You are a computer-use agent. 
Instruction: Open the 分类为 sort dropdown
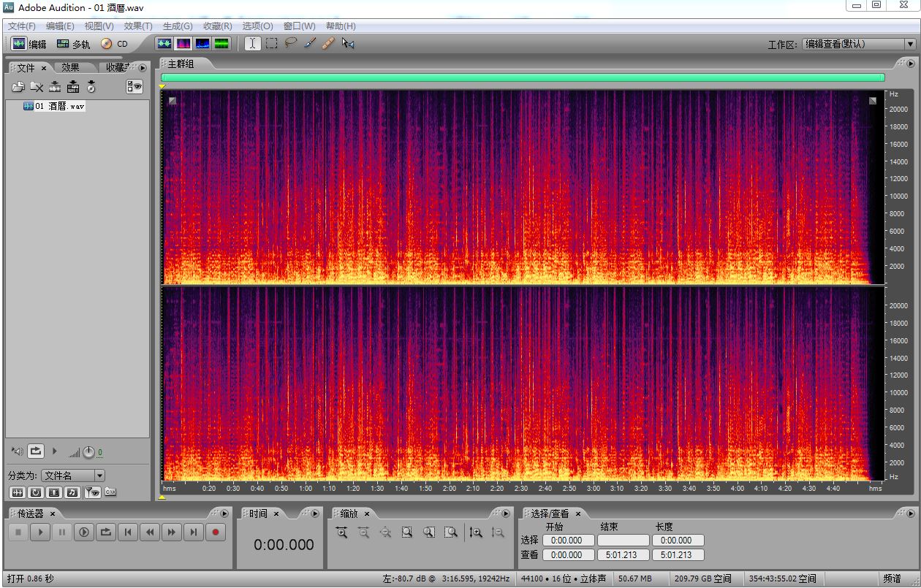pyautogui.click(x=73, y=476)
